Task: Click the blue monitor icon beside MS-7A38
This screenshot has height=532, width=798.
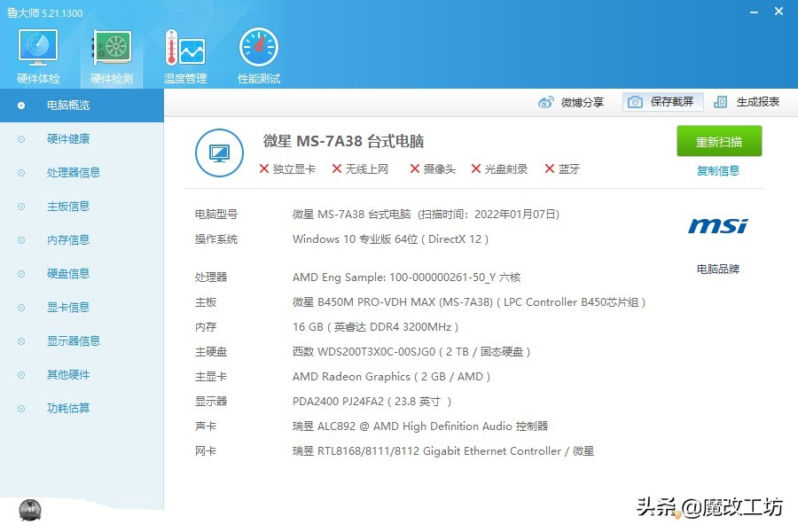Action: (219, 153)
